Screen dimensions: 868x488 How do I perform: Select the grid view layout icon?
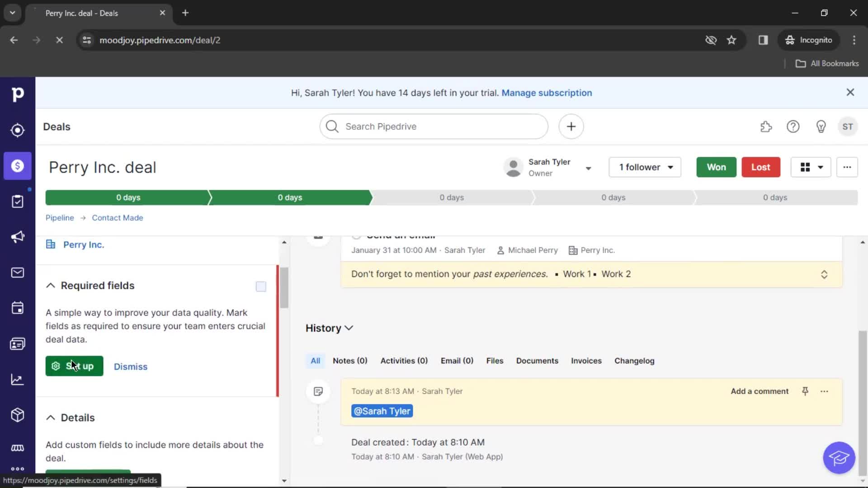point(805,168)
